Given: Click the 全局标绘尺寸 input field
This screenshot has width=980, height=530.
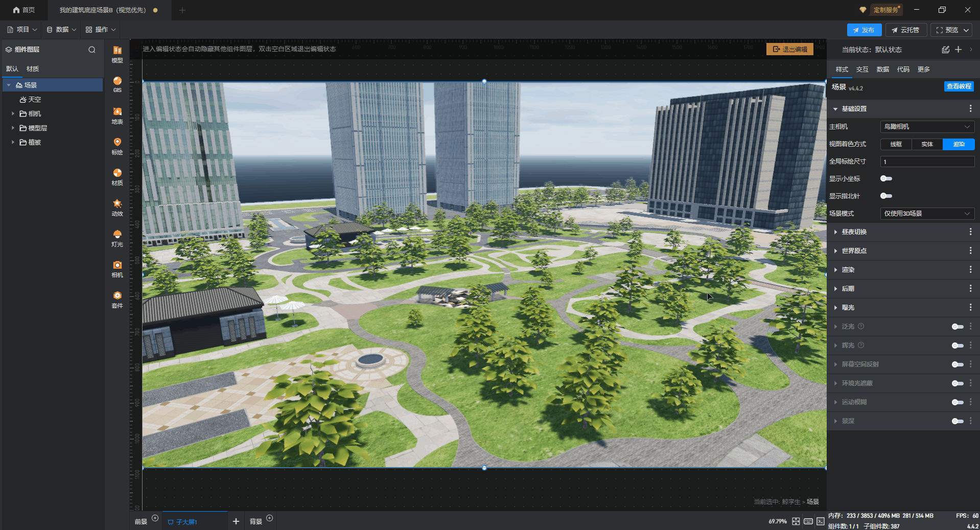Looking at the screenshot, I should pos(927,162).
